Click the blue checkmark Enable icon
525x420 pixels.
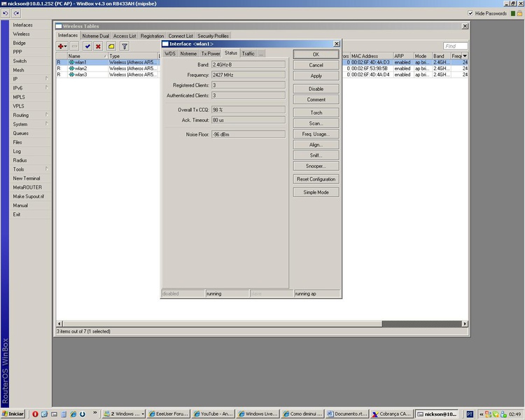click(x=87, y=46)
